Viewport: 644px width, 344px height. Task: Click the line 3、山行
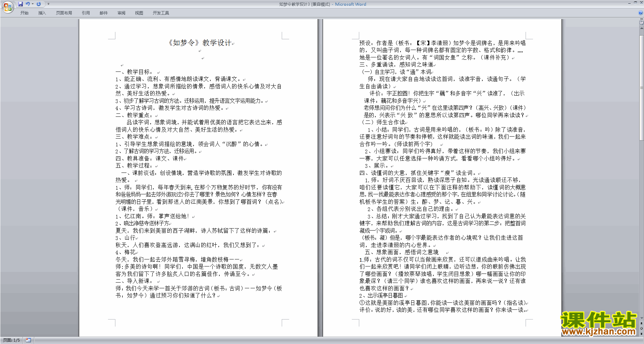[x=125, y=238]
